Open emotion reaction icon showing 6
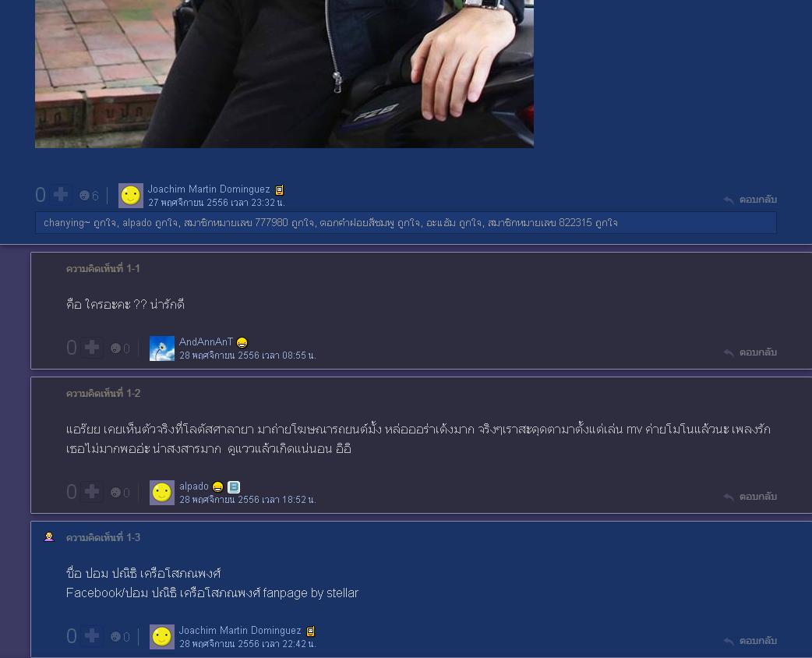 click(84, 196)
